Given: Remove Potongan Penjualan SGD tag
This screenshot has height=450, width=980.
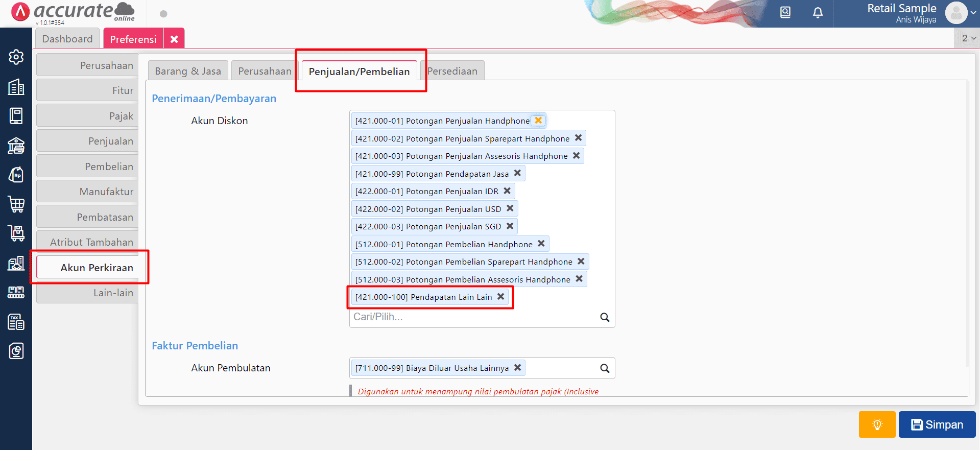Looking at the screenshot, I should tap(510, 226).
